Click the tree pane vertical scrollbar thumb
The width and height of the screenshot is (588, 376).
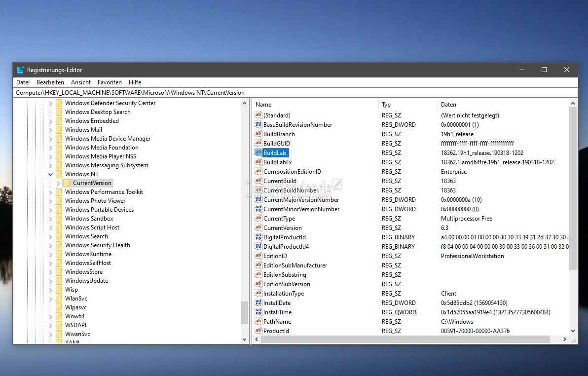pyautogui.click(x=244, y=312)
